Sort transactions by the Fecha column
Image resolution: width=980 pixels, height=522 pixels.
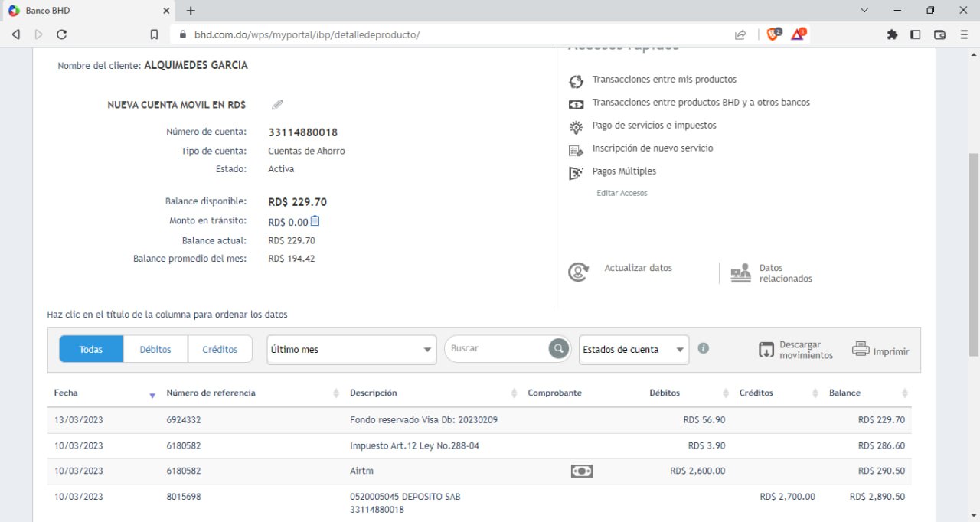point(66,393)
